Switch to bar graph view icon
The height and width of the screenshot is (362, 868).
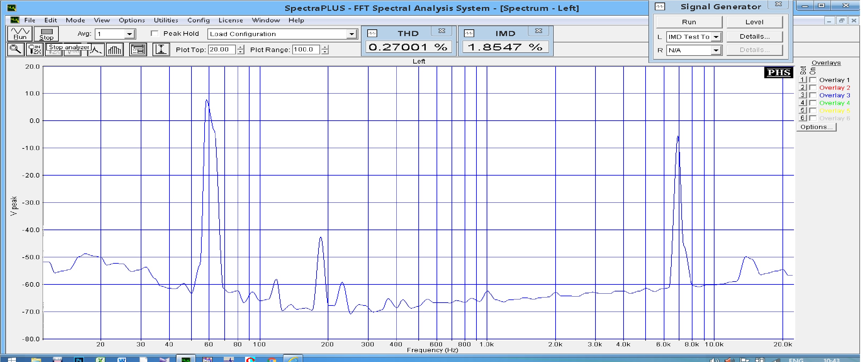click(x=115, y=50)
